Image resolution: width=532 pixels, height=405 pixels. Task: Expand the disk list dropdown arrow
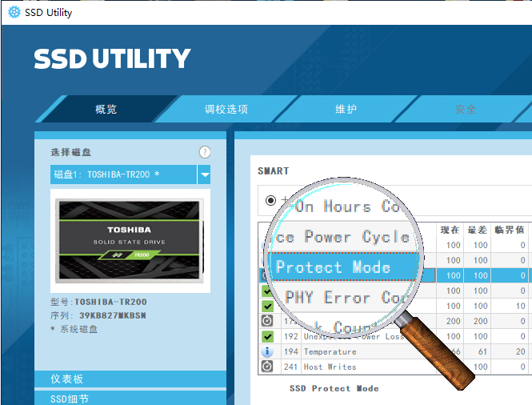[x=204, y=174]
